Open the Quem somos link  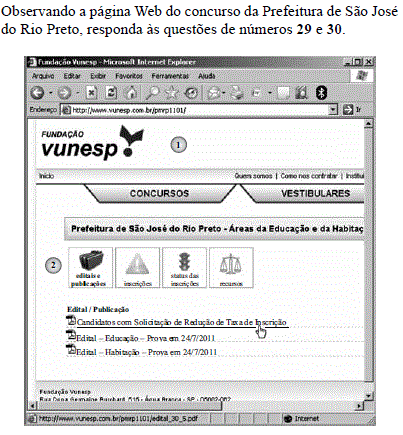click(253, 176)
